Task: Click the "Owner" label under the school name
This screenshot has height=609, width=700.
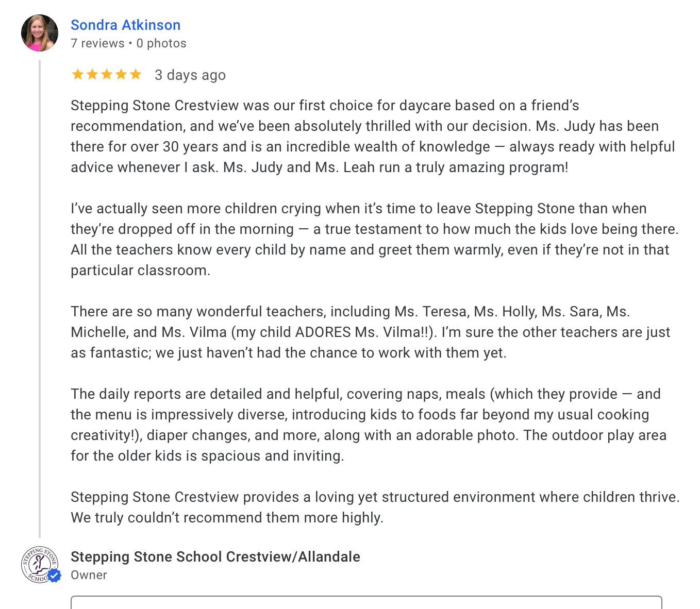Action: tap(89, 575)
